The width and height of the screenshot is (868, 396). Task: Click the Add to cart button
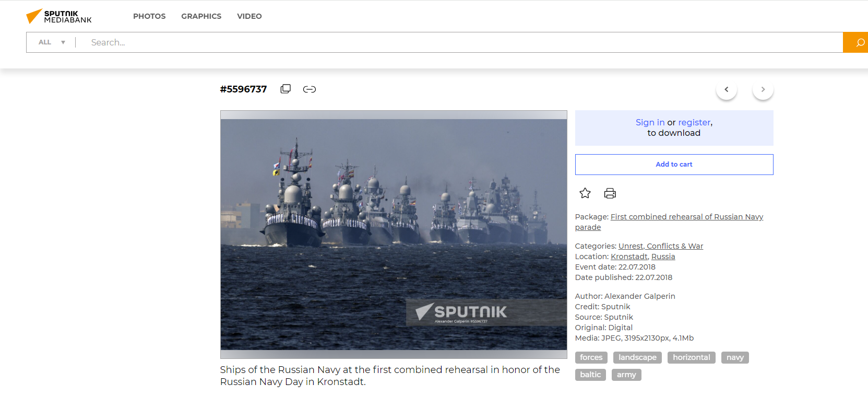pos(674,165)
